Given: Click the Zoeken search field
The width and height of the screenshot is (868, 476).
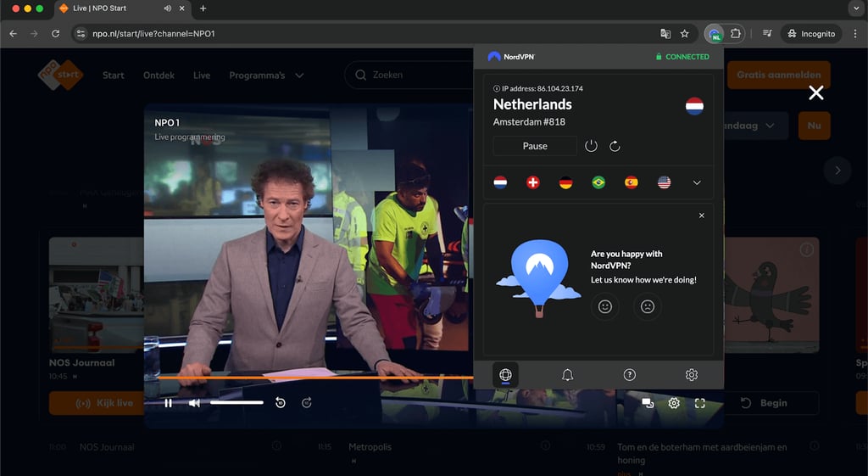Looking at the screenshot, I should 409,75.
